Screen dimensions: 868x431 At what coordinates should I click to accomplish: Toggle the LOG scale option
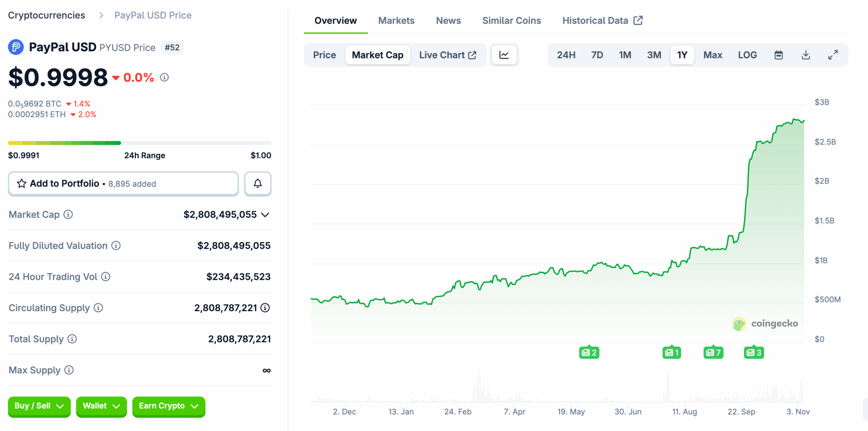pos(747,55)
